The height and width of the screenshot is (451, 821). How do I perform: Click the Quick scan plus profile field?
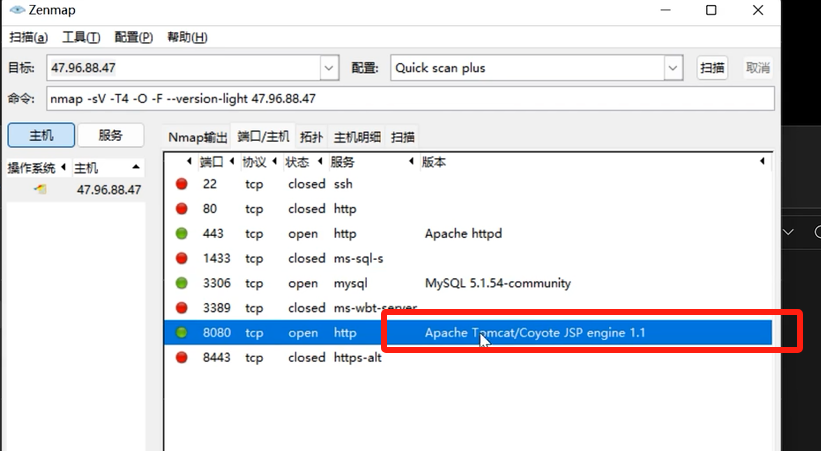click(x=528, y=68)
